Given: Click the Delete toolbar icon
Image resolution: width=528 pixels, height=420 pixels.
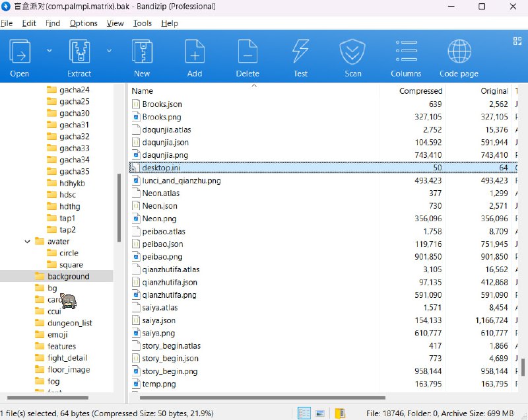Looking at the screenshot, I should click(x=247, y=52).
